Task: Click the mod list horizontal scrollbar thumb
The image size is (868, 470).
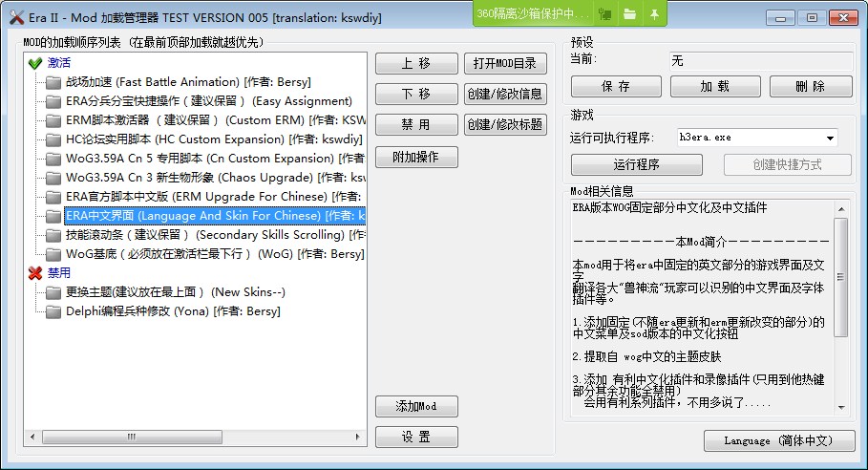Action: pos(132,437)
